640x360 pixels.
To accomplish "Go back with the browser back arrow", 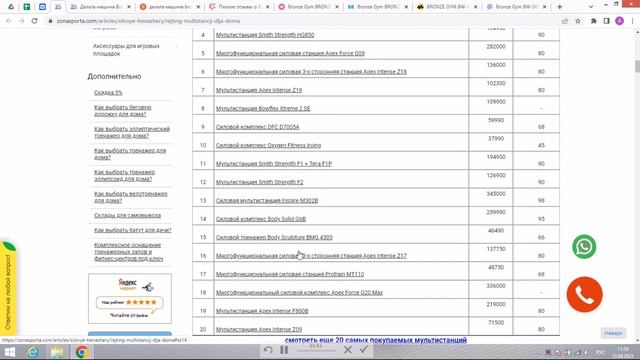I will pyautogui.click(x=9, y=21).
